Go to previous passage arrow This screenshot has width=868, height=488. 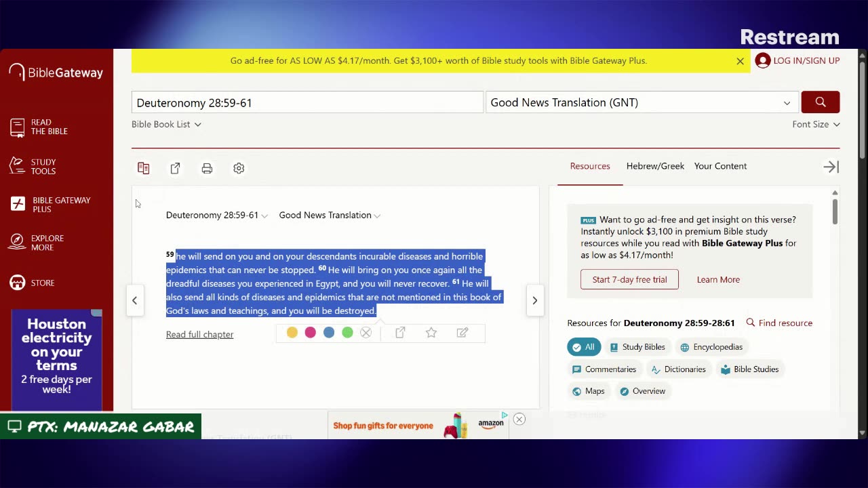point(134,300)
